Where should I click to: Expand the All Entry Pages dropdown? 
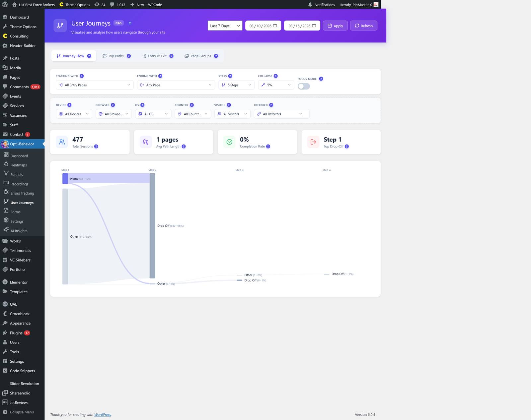(94, 85)
